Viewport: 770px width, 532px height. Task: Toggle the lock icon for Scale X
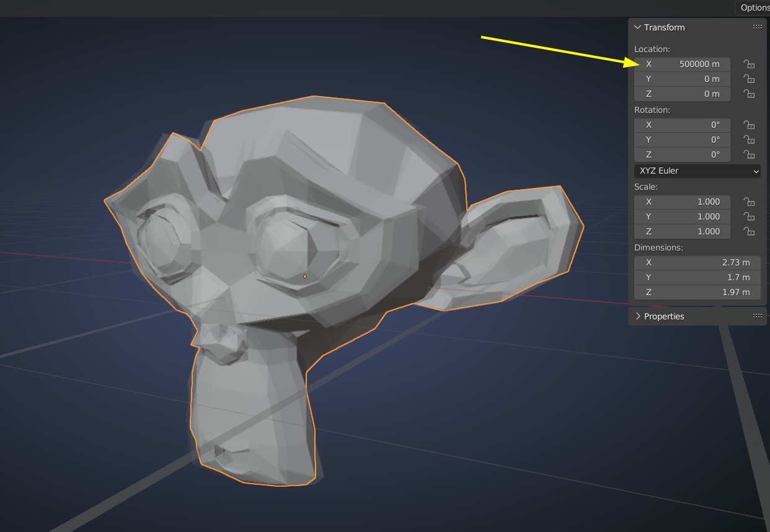point(749,202)
